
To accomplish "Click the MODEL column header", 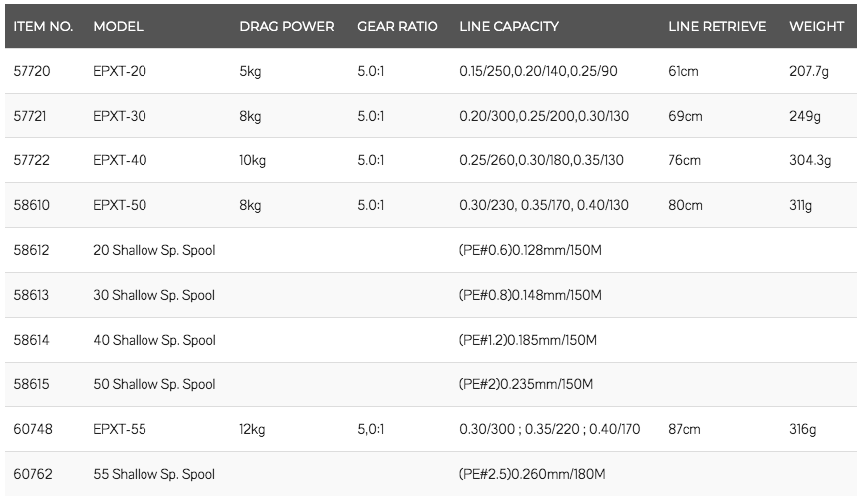I will click(118, 27).
